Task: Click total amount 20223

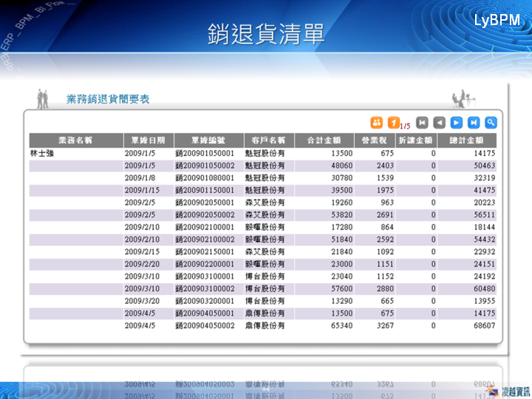Action: click(485, 202)
